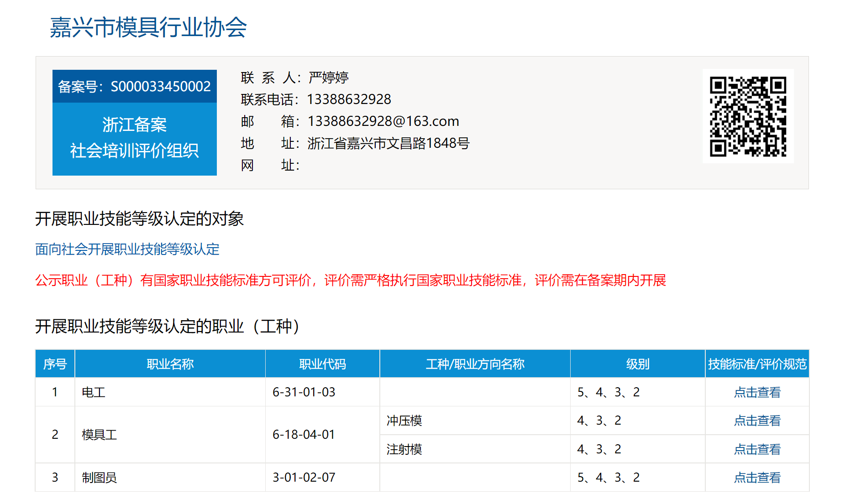Click the 工种/职业方向名称 column header
845x504 pixels.
click(x=475, y=364)
